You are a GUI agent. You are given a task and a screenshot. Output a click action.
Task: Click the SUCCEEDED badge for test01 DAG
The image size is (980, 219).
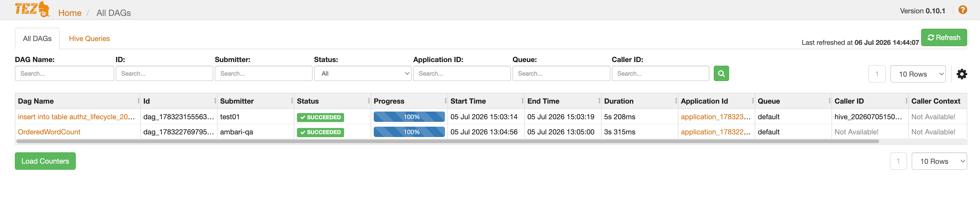pyautogui.click(x=320, y=117)
